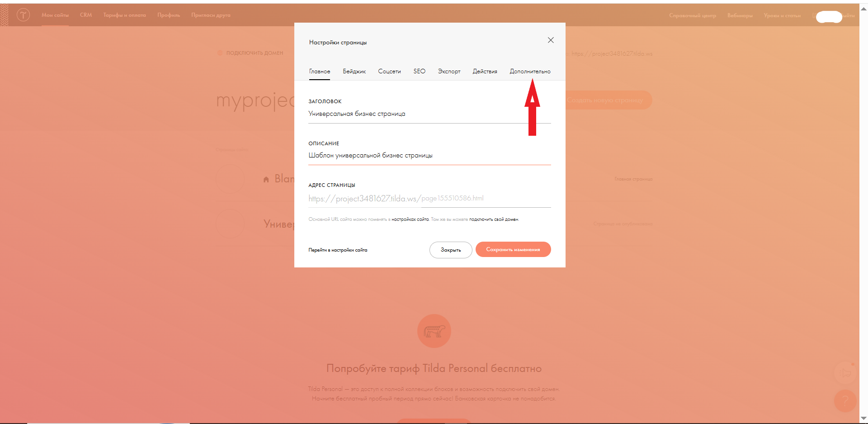Open the help question mark button
The height and width of the screenshot is (424, 868).
pos(844,400)
